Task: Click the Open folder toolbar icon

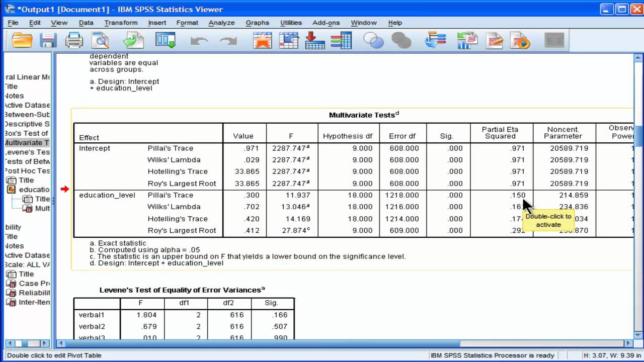Action: tap(22, 40)
